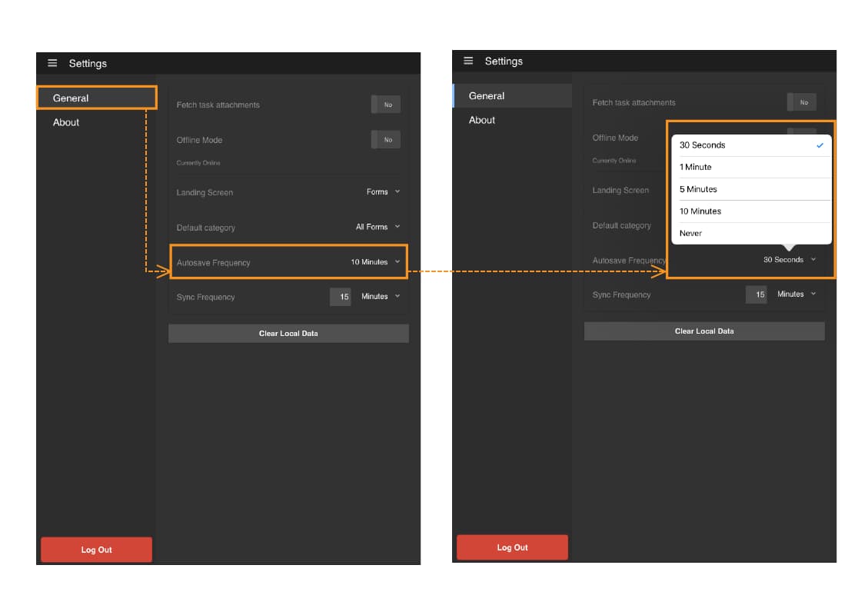This screenshot has height=615, width=868.
Task: Click the Autosave Frequency chevron icon
Action: (398, 261)
